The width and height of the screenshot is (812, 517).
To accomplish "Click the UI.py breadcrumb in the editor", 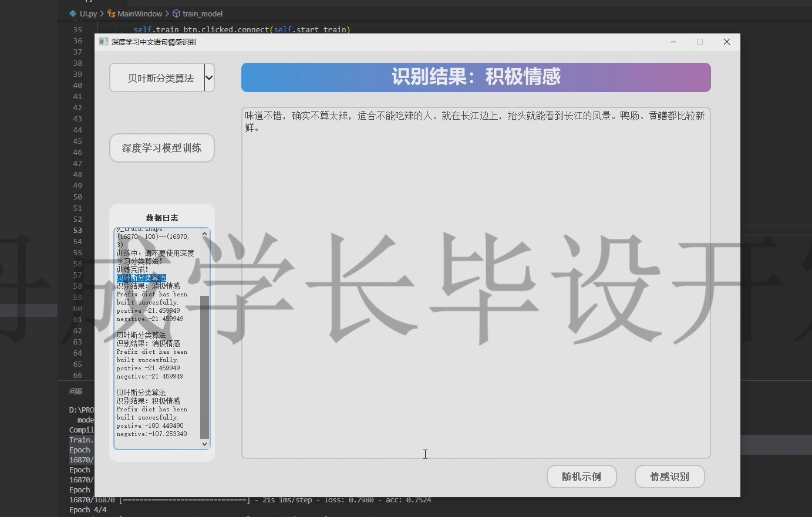I will point(88,13).
